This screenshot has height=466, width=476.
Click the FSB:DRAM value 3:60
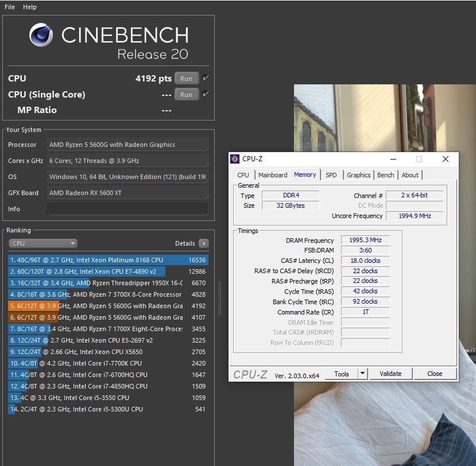pyautogui.click(x=366, y=250)
